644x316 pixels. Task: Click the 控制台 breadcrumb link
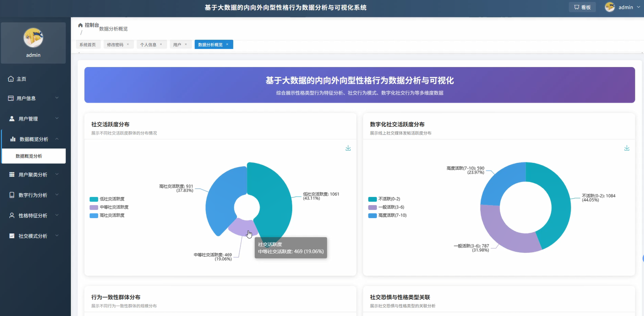coord(92,25)
